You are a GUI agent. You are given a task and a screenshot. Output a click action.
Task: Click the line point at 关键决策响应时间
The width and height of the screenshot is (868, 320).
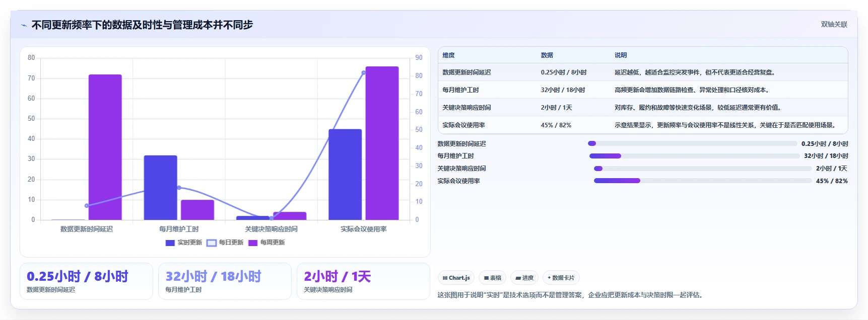coord(272,218)
